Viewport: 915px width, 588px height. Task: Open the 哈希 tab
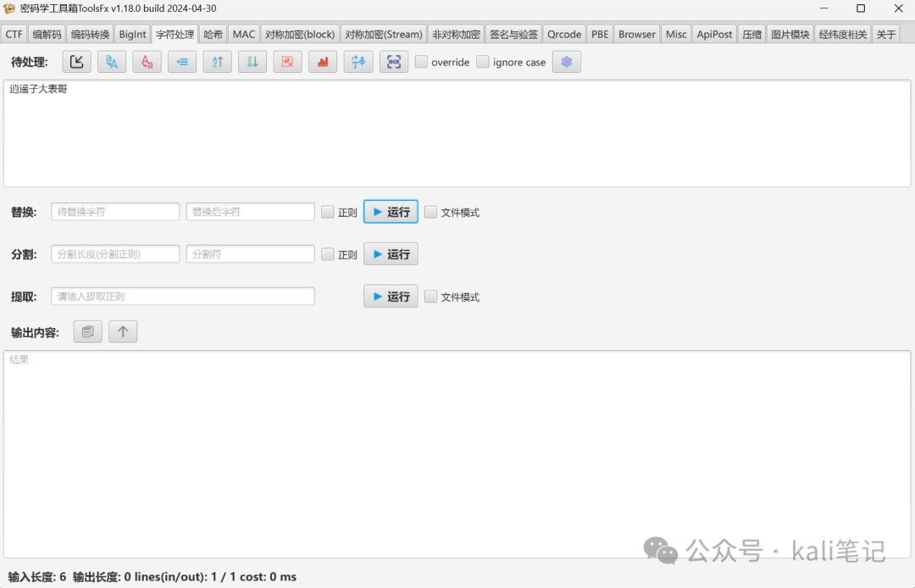click(213, 35)
